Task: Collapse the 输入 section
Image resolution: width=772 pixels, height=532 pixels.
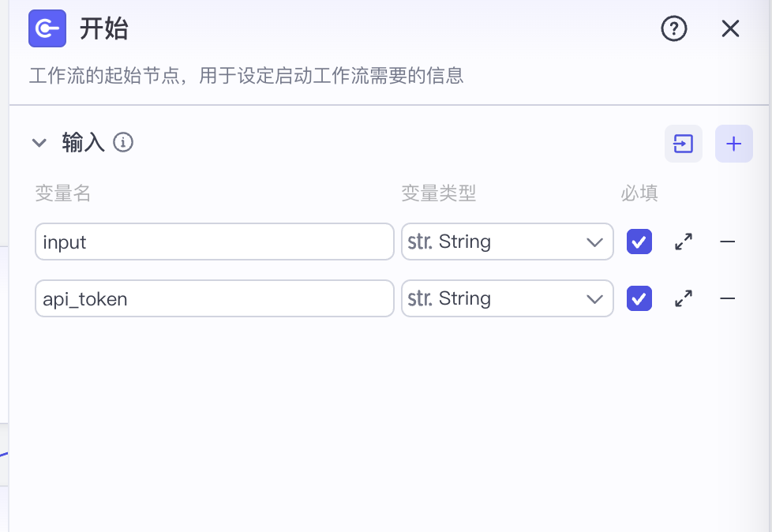Action: coord(39,143)
